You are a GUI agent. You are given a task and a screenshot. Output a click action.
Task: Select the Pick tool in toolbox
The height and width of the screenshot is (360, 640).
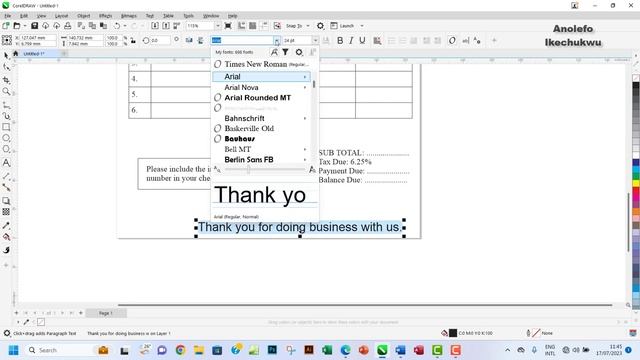[x=6, y=56]
